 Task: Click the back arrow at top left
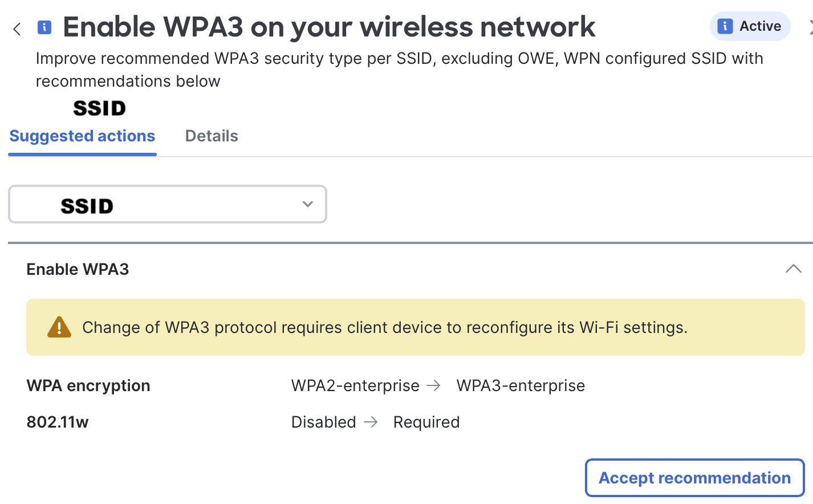(17, 29)
